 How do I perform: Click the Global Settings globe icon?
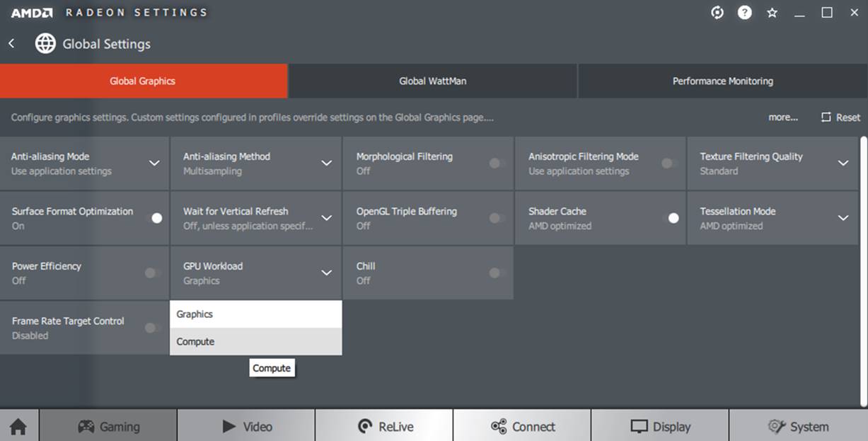(x=46, y=44)
